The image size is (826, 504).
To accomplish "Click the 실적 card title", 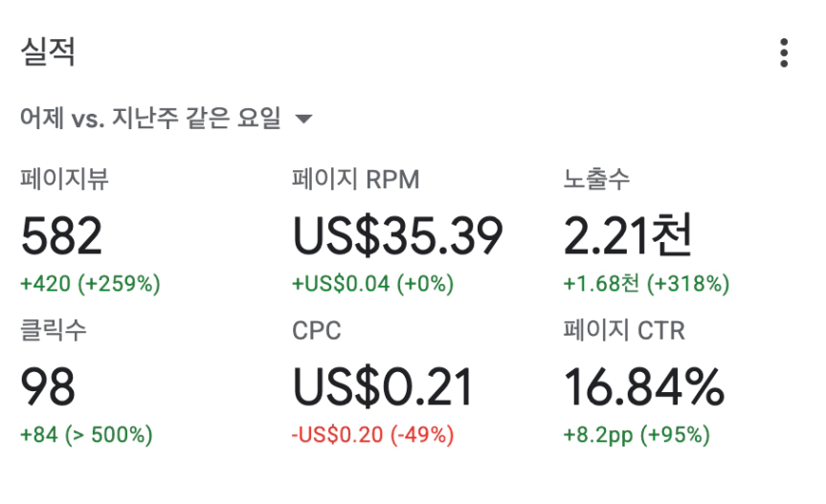I will click(x=48, y=52).
